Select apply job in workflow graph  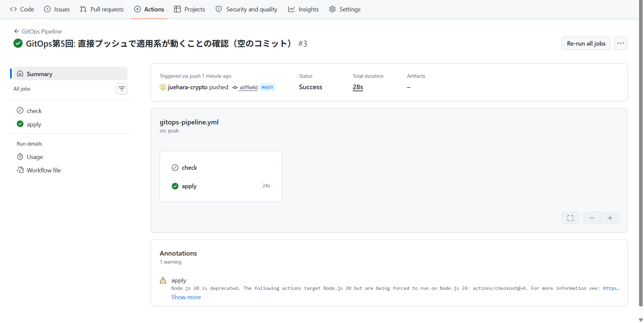[x=221, y=186]
